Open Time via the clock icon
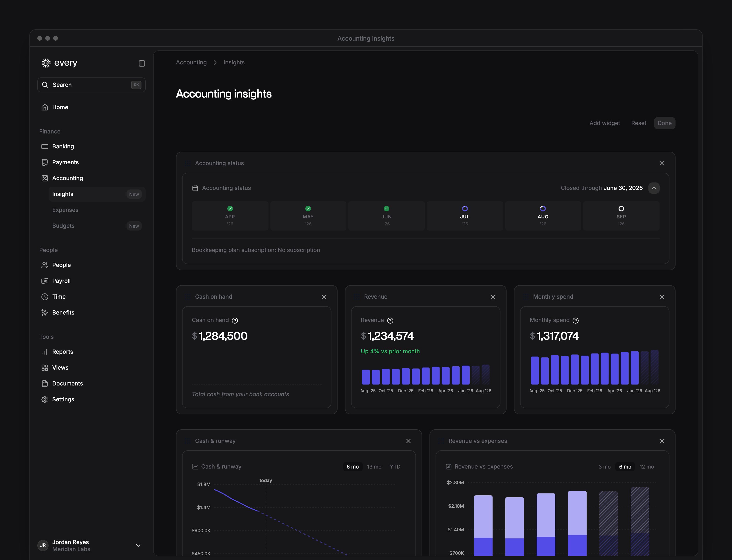This screenshot has height=560, width=732. pos(45,297)
